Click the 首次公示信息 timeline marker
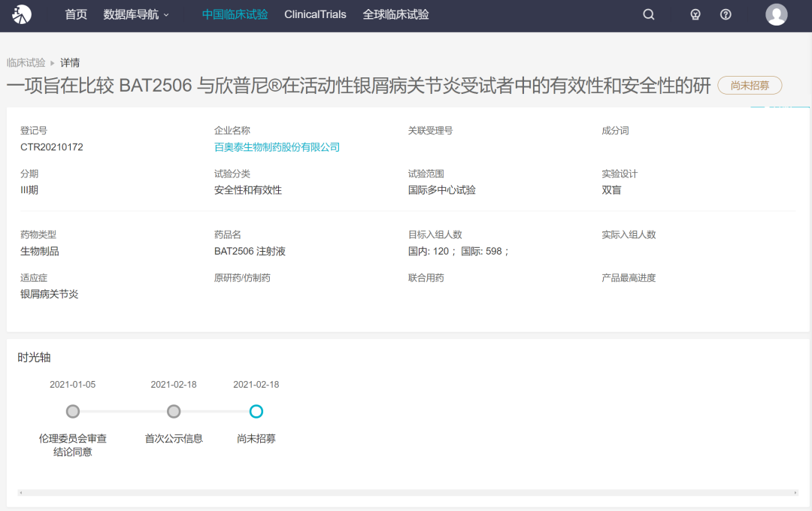 [174, 412]
